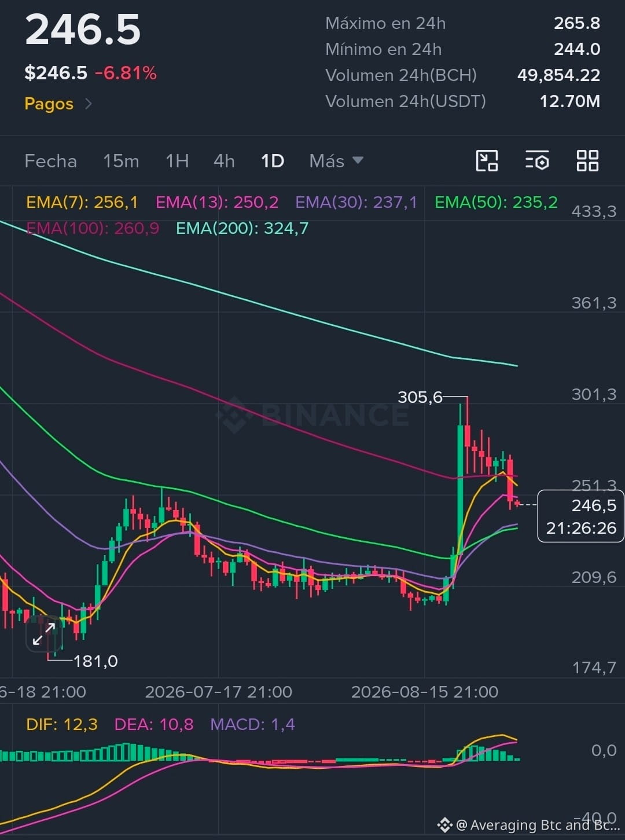625x840 pixels.
Task: Tap the 305,6 high price marker
Action: click(420, 397)
